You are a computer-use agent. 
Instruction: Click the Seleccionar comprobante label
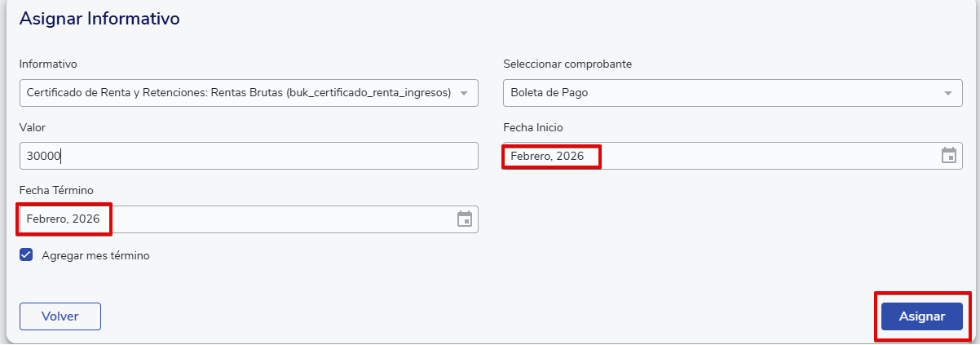[567, 64]
